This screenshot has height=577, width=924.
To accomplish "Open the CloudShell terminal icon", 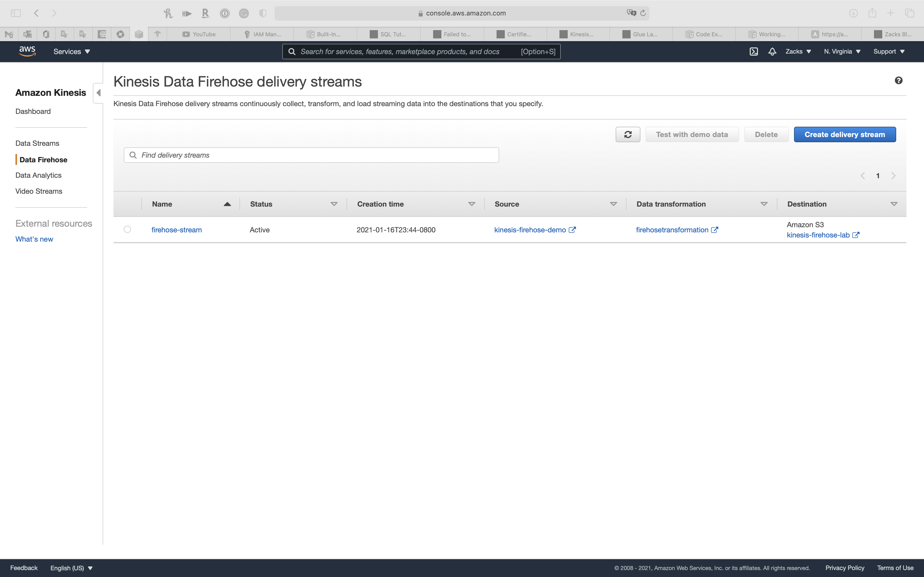I will [x=753, y=52].
